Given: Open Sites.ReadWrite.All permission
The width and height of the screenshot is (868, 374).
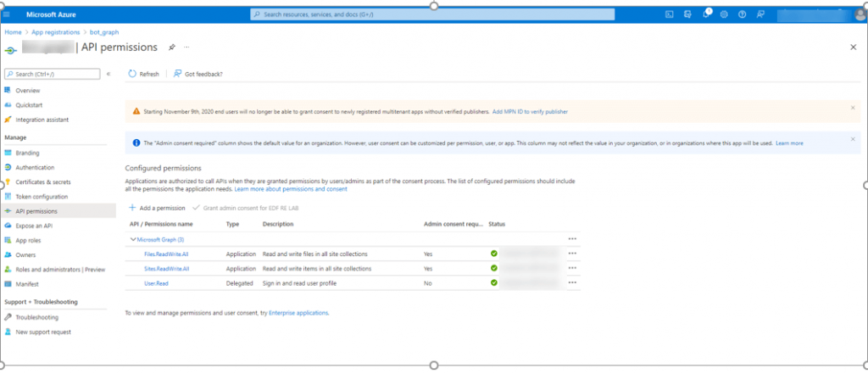Looking at the screenshot, I should click(167, 269).
